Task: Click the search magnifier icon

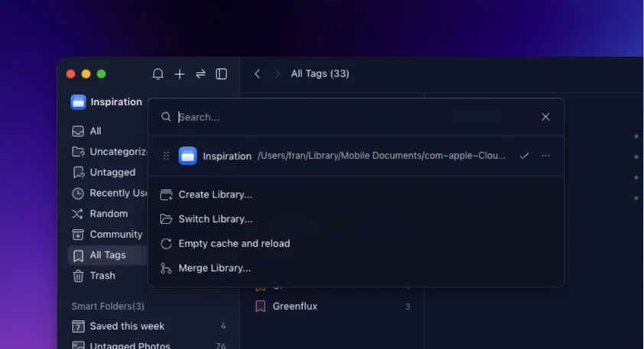Action: click(x=166, y=117)
